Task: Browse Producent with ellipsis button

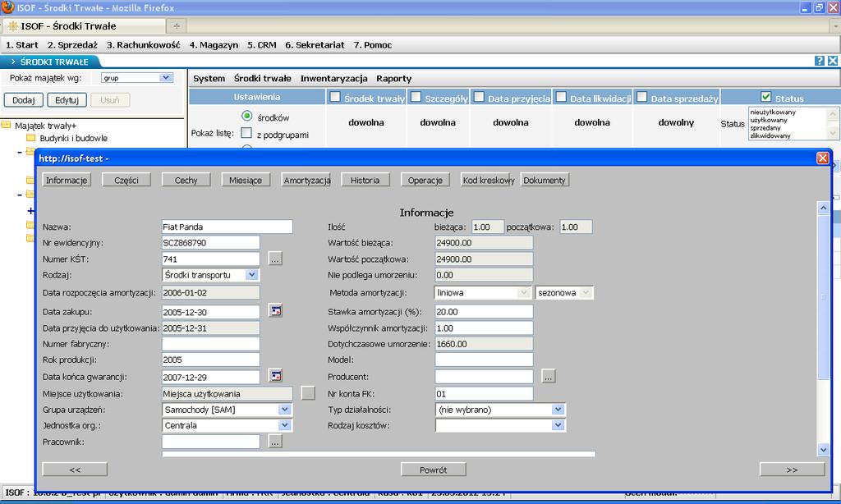Action: coord(548,377)
